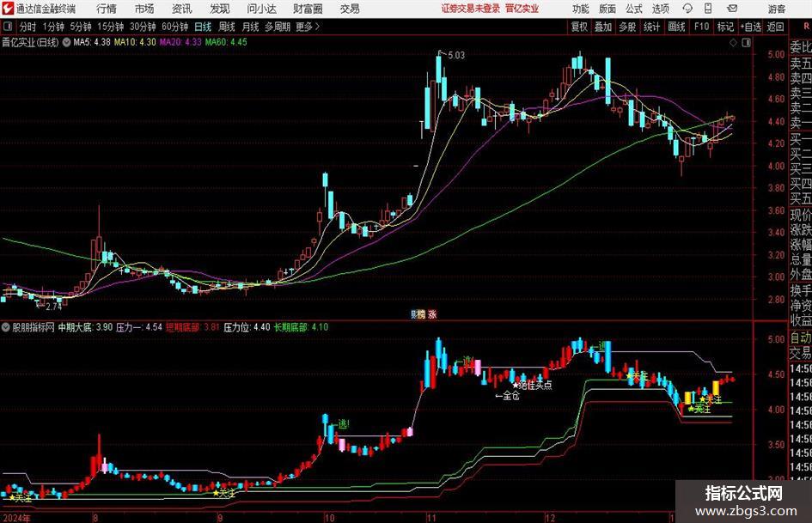Image resolution: width=812 pixels, height=523 pixels.
Task: Click the 复权 toolbar button
Action: 579,27
